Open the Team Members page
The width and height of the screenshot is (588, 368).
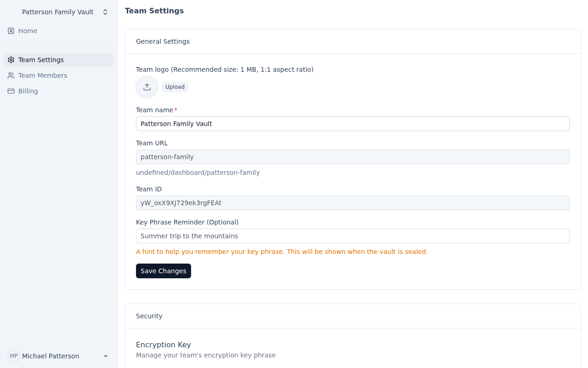point(43,75)
